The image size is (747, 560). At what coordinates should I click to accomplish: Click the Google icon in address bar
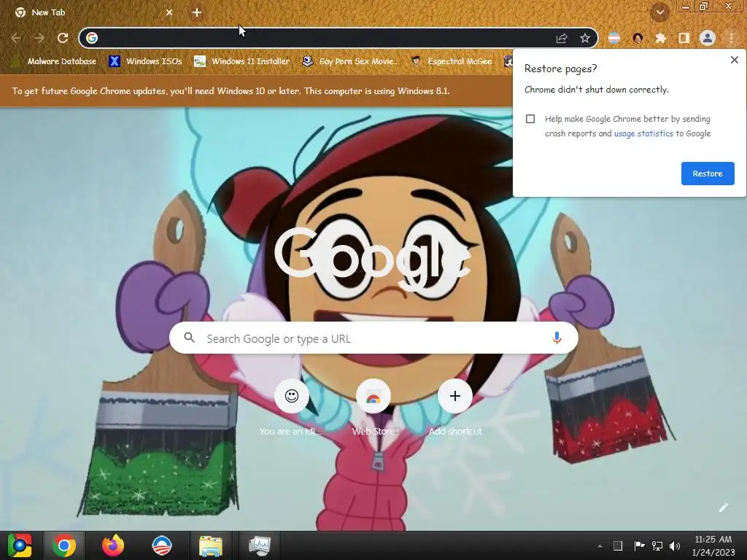(92, 38)
